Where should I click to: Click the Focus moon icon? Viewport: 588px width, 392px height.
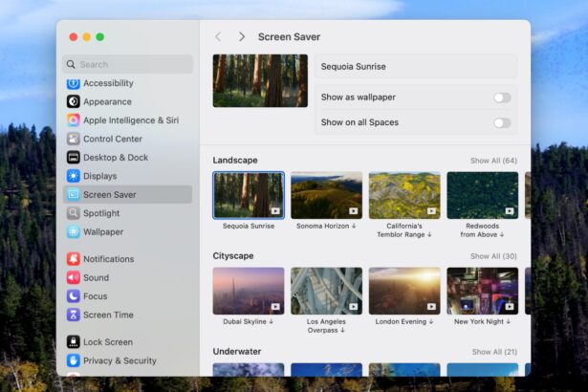pos(73,296)
